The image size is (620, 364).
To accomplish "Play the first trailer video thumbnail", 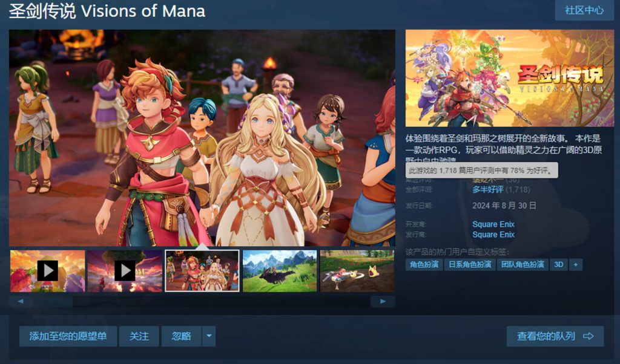I will click(47, 271).
